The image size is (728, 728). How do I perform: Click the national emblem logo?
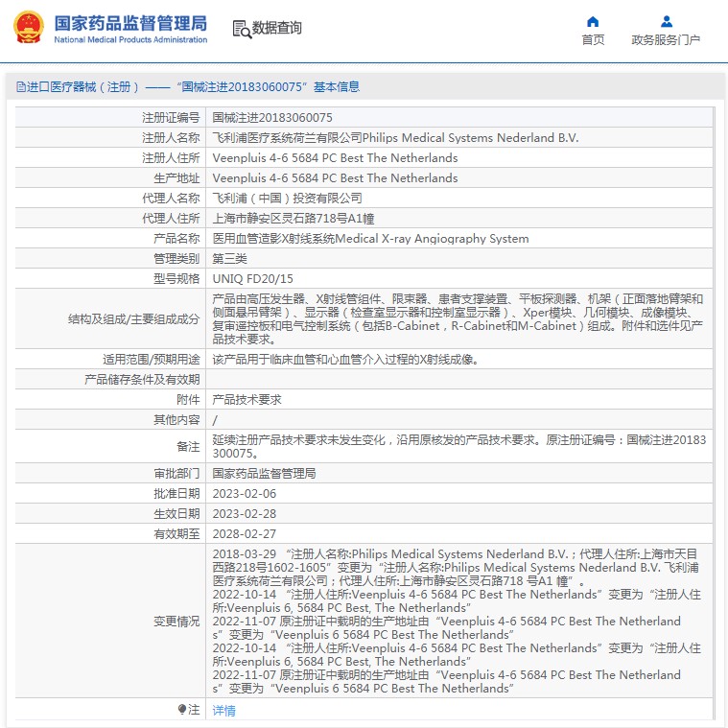click(29, 28)
